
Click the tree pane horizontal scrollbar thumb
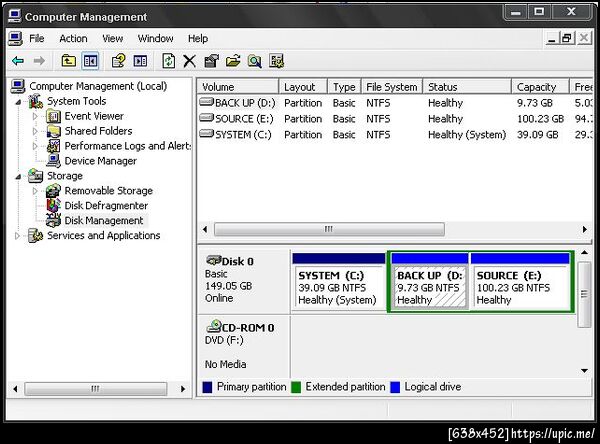tap(96, 389)
